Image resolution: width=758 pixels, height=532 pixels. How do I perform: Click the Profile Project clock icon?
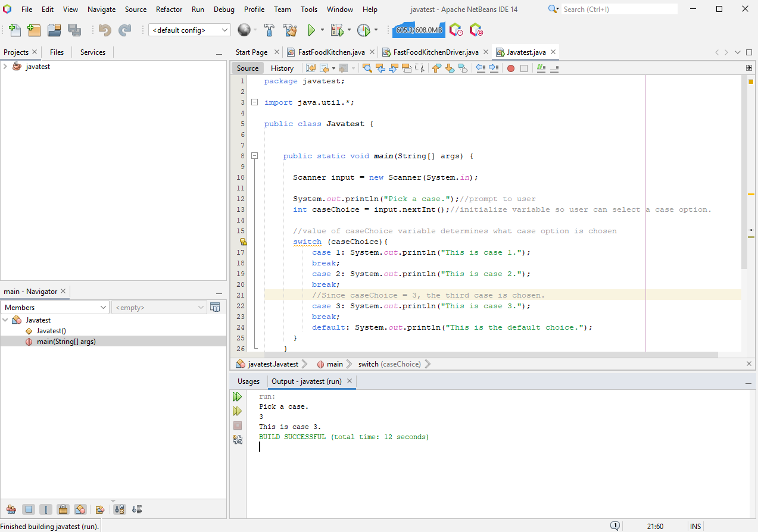[363, 30]
